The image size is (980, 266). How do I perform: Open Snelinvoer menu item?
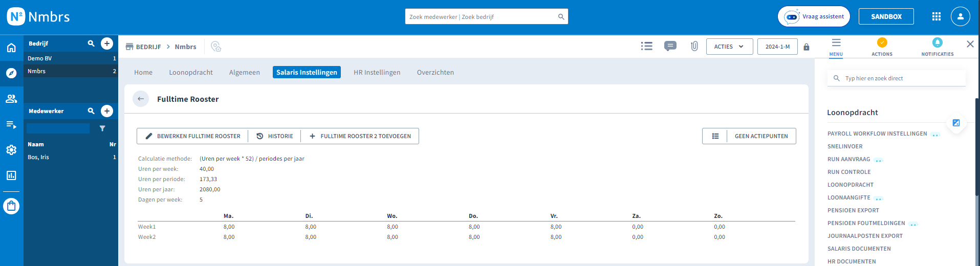click(x=845, y=146)
